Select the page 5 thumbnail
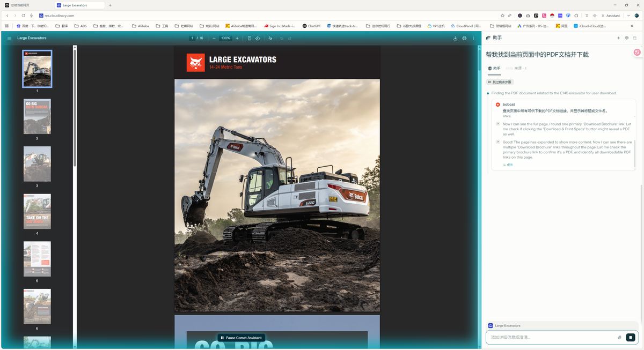The width and height of the screenshot is (644, 350). click(x=37, y=259)
